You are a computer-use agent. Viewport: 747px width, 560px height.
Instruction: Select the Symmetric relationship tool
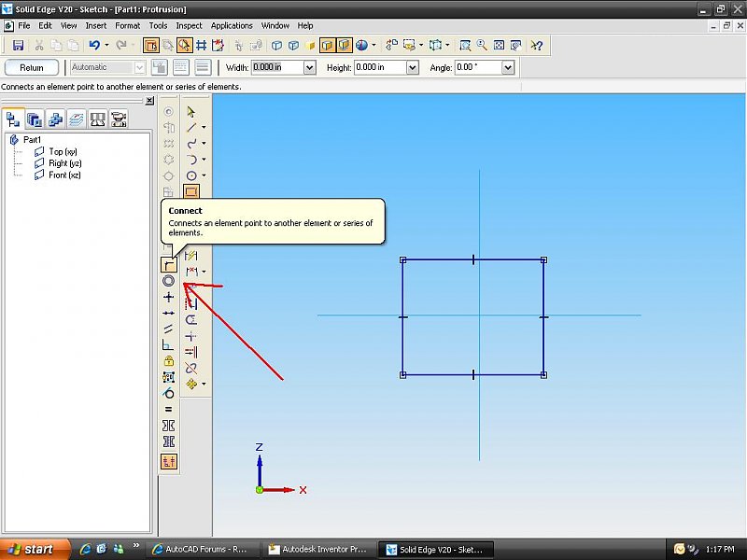point(169,426)
